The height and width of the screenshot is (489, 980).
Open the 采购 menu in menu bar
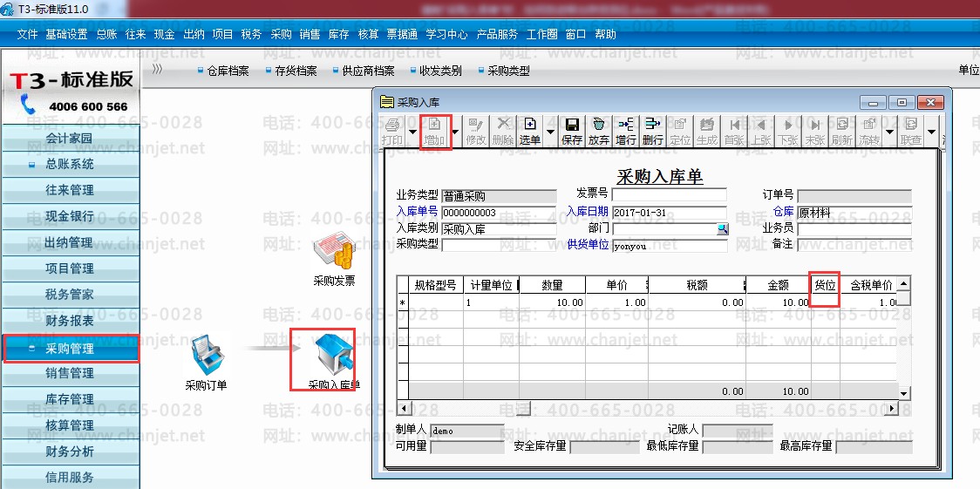(x=281, y=35)
